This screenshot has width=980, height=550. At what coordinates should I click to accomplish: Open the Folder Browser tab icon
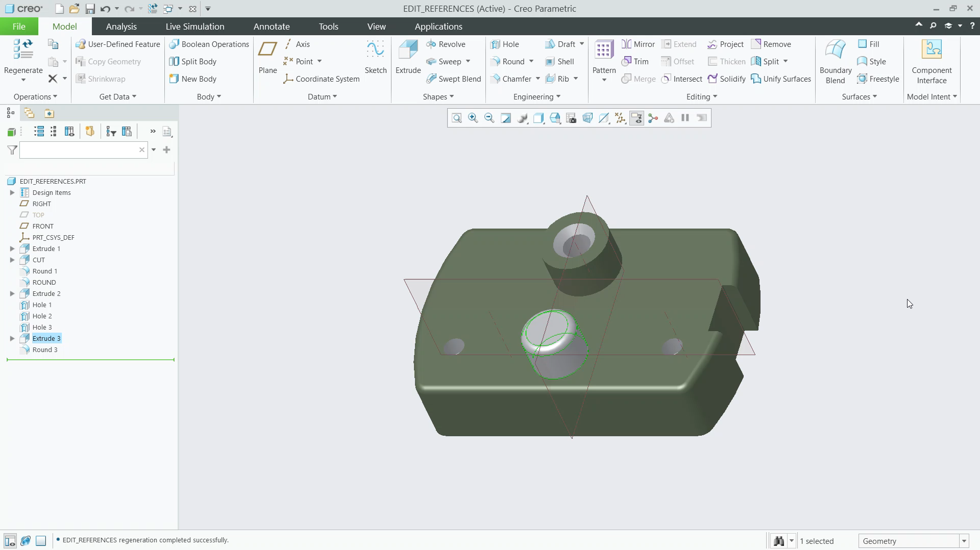(29, 113)
